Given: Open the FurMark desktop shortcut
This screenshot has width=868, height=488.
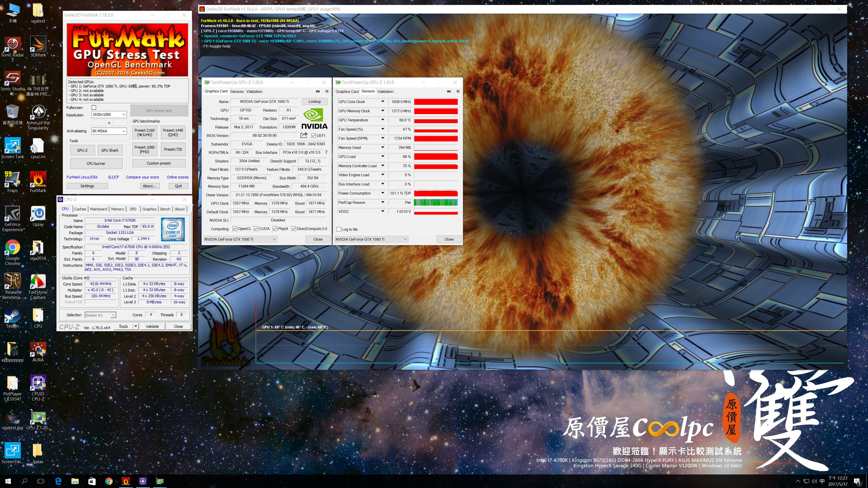Looking at the screenshot, I should point(38,182).
